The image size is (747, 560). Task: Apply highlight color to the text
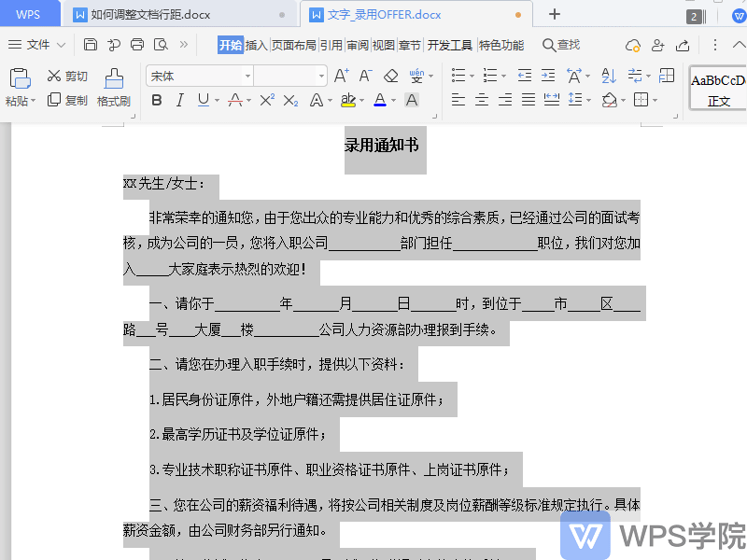[346, 99]
